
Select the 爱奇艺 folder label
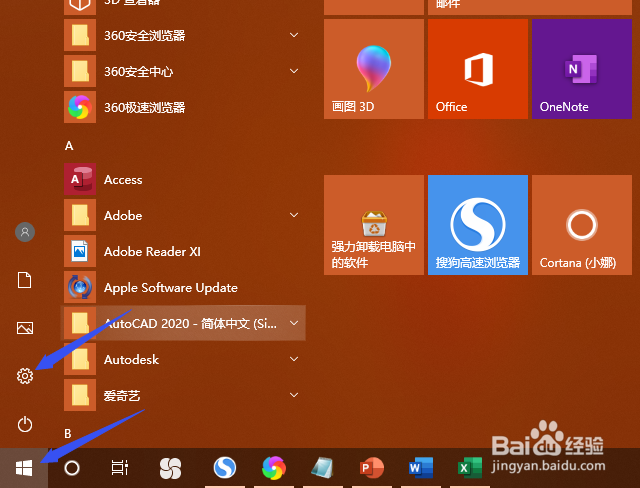point(122,395)
